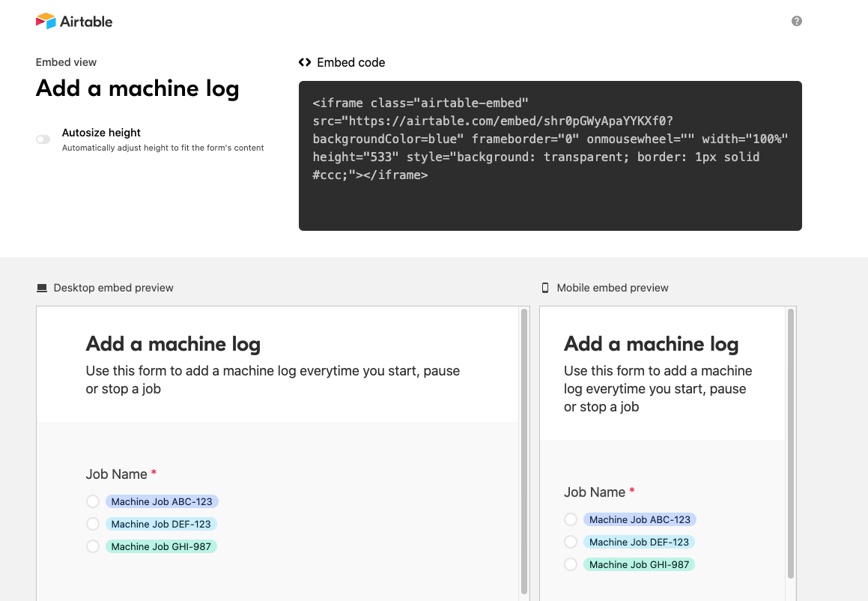This screenshot has width=868, height=601.
Task: Select Machine Job DEF-123 radio in desktop preview
Action: [92, 524]
